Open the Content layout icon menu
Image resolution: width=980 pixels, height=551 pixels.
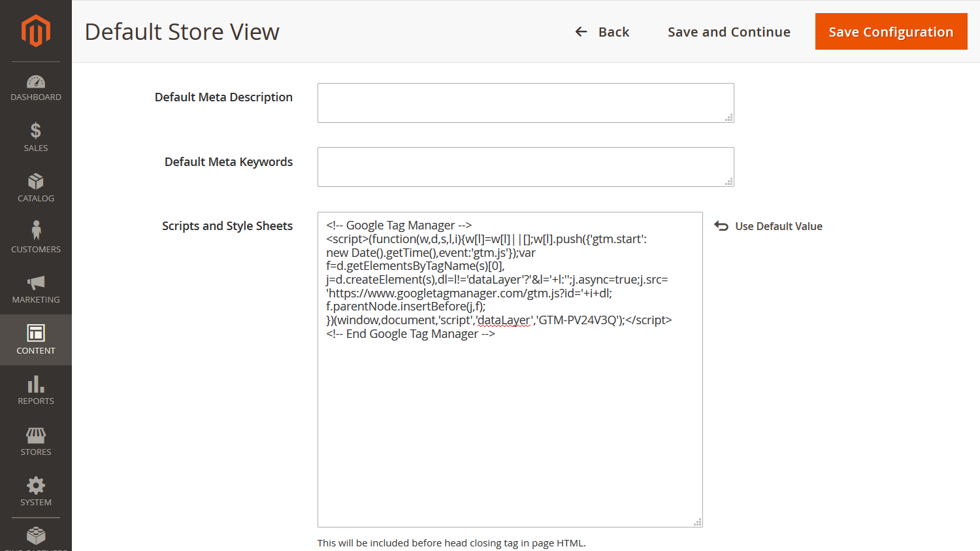coord(36,333)
